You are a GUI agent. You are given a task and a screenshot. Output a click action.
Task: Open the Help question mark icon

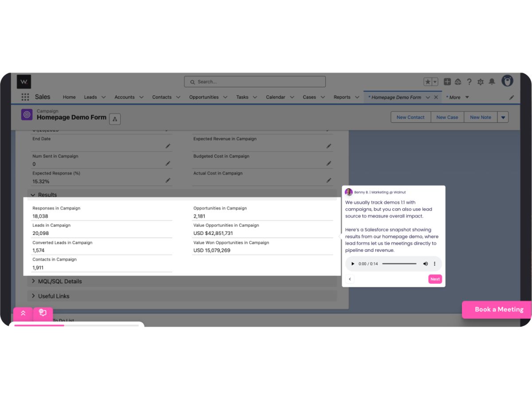[469, 82]
